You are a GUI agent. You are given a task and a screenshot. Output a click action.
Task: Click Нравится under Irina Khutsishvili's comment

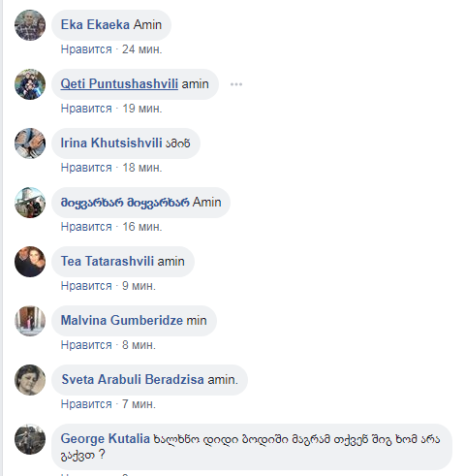coord(86,168)
